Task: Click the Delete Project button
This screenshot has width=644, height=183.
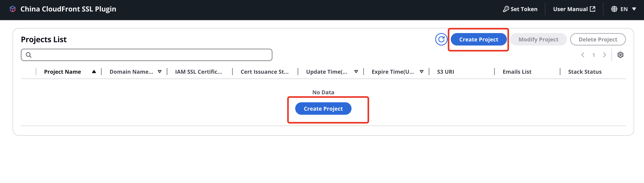Action: point(598,39)
